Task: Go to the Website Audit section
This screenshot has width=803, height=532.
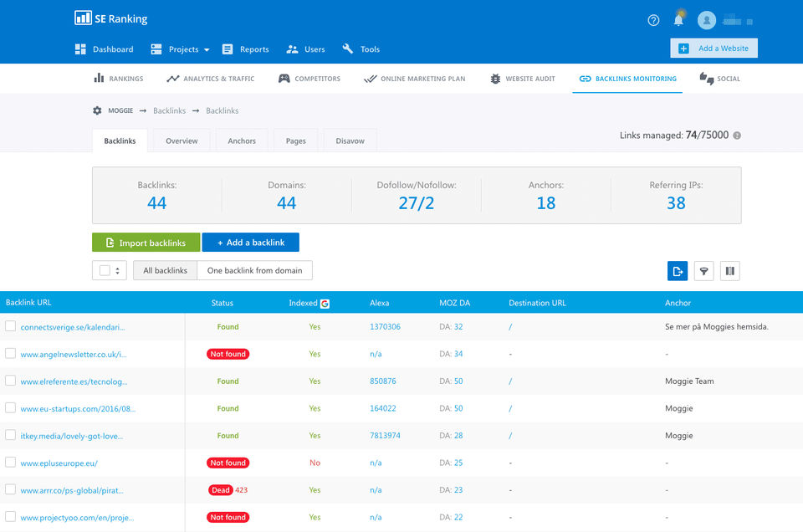Action: (x=523, y=79)
